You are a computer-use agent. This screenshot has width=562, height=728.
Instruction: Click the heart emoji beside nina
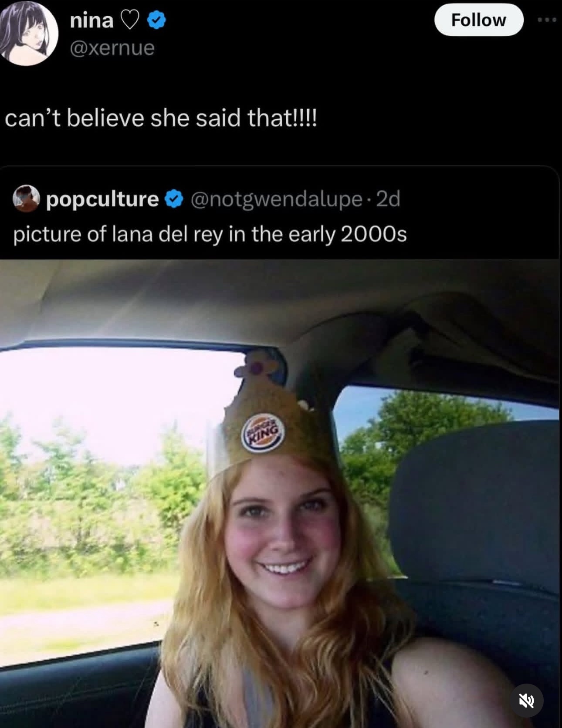pos(129,20)
